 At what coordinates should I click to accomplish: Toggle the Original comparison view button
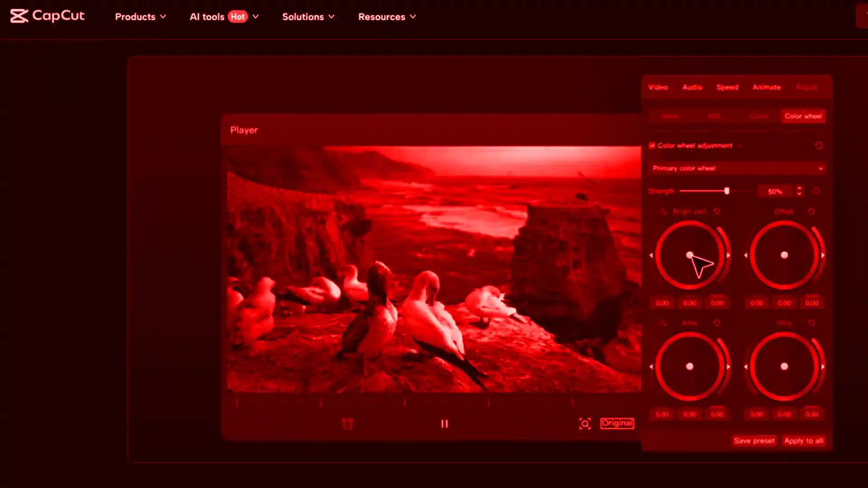[x=617, y=423]
